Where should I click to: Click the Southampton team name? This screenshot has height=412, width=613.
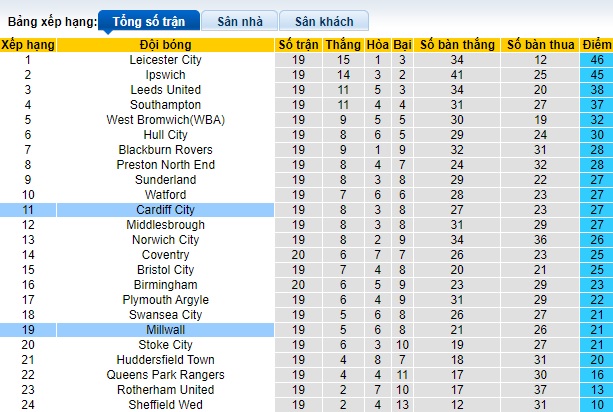click(x=166, y=105)
